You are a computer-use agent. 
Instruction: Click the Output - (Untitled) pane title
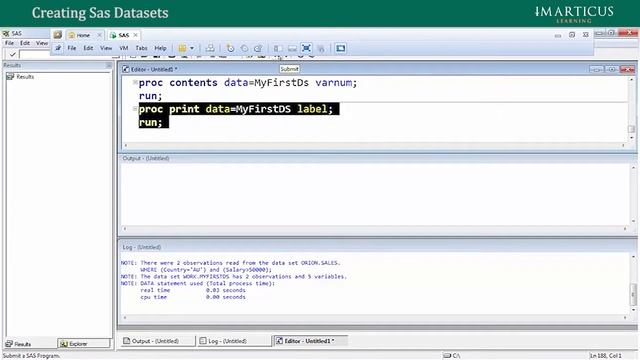click(x=146, y=158)
